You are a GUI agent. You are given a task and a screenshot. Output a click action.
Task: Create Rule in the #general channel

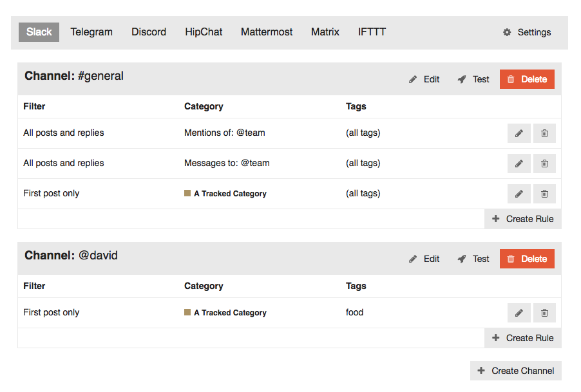coord(522,219)
